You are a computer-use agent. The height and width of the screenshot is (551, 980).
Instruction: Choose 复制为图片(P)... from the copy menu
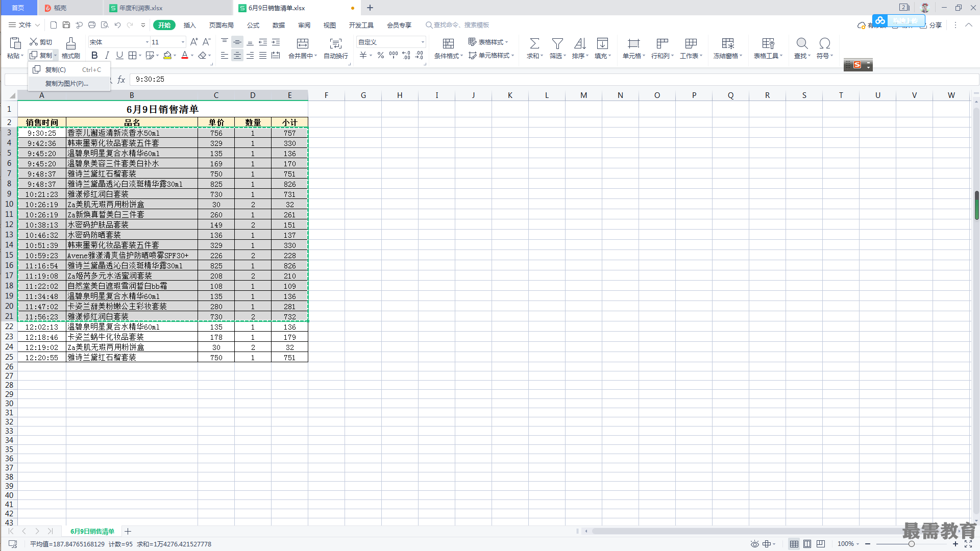pos(69,83)
